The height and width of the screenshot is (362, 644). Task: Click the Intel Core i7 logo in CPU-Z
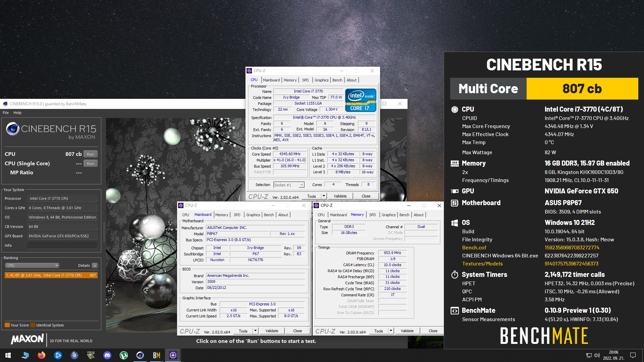pyautogui.click(x=361, y=100)
